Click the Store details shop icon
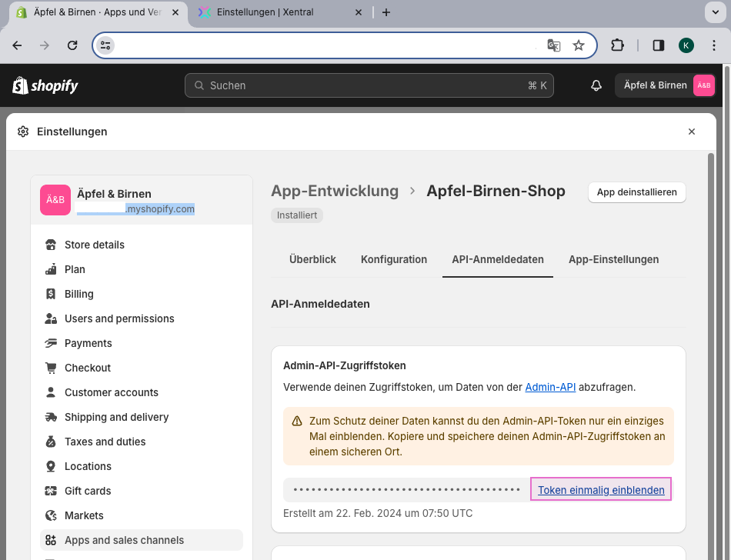Image resolution: width=731 pixels, height=560 pixels. tap(52, 245)
